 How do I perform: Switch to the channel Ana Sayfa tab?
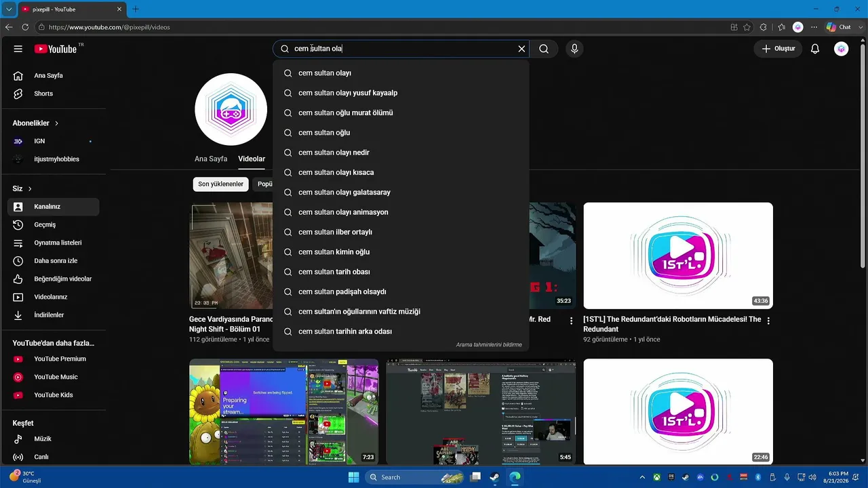(211, 159)
